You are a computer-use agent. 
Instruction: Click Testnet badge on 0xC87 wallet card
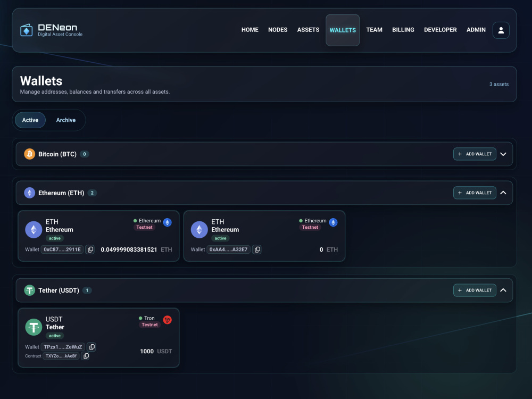[144, 227]
